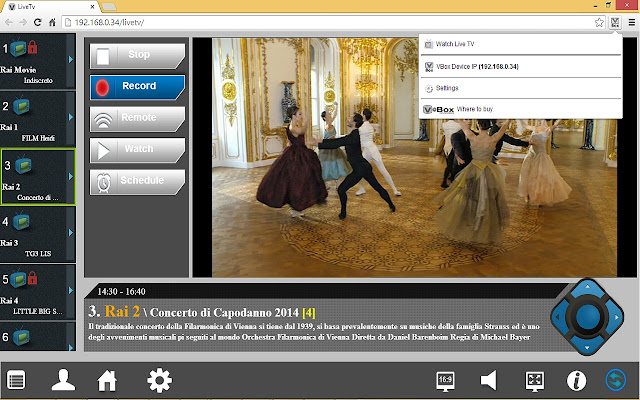Screen dimensions: 640x400
Task: Click the TV icon of channel 6
Action: pos(21,338)
